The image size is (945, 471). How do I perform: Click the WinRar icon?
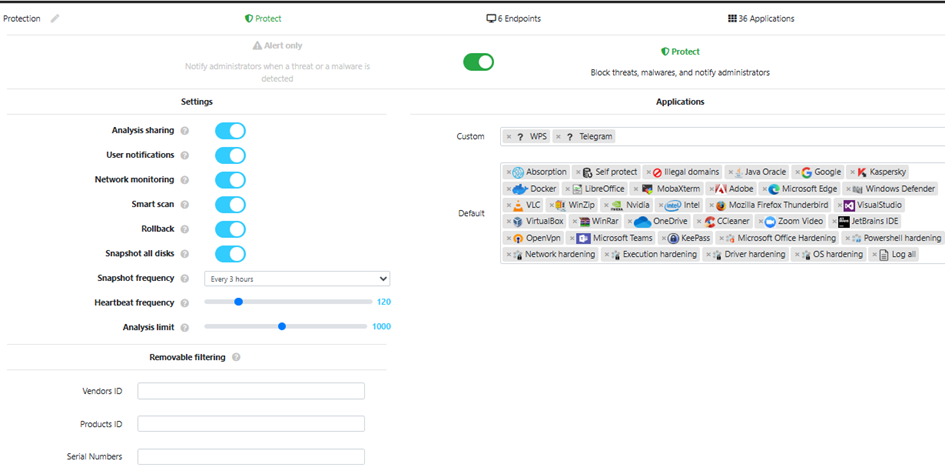(585, 222)
